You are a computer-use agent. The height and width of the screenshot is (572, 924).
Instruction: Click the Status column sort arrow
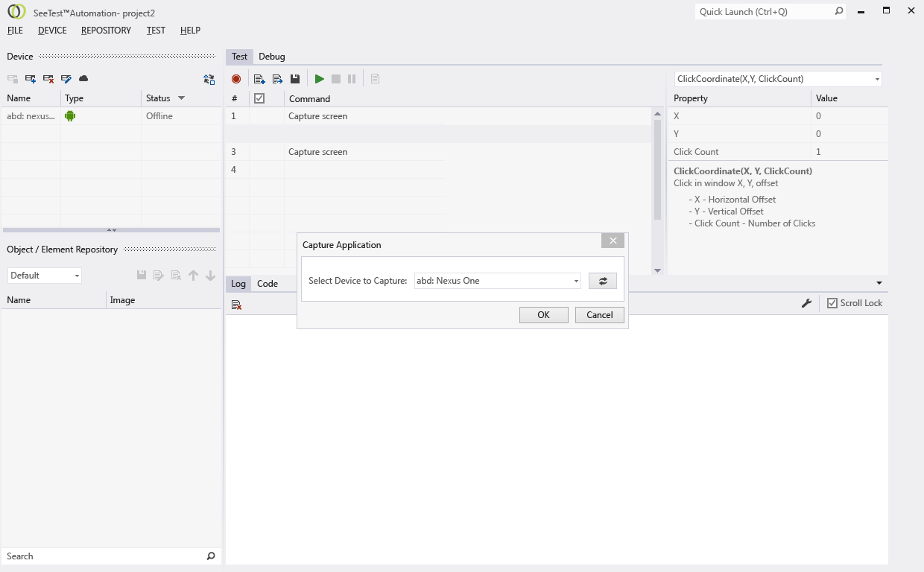point(181,98)
